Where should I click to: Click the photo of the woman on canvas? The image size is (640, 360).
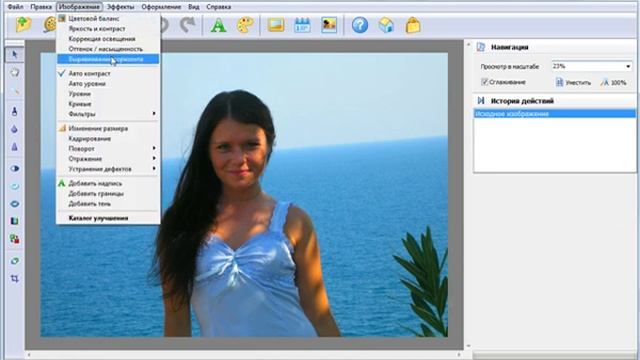(x=244, y=195)
